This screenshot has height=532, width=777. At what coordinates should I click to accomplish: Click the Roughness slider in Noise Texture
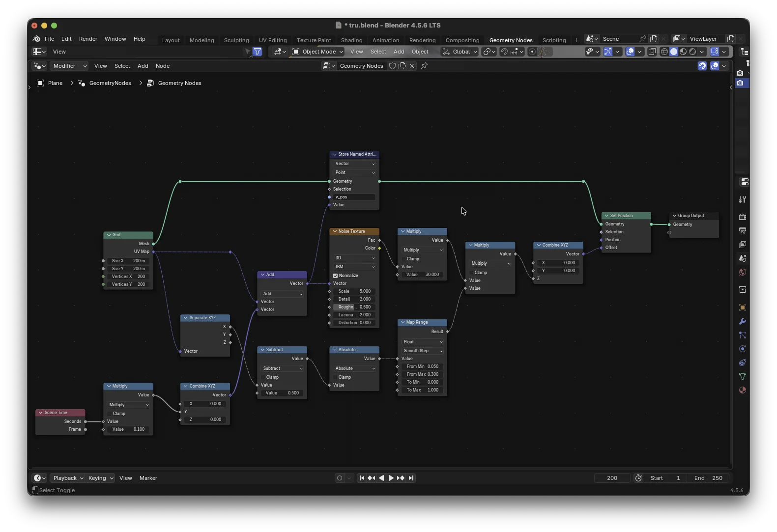coord(354,307)
